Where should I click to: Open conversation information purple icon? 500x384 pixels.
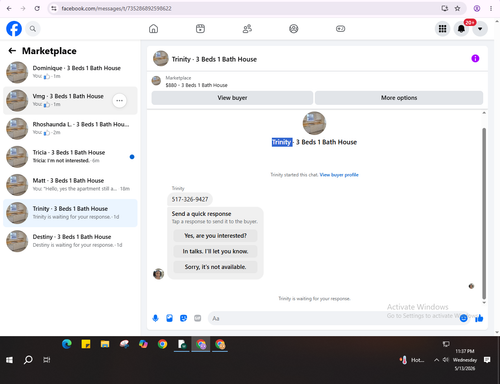[x=475, y=59]
